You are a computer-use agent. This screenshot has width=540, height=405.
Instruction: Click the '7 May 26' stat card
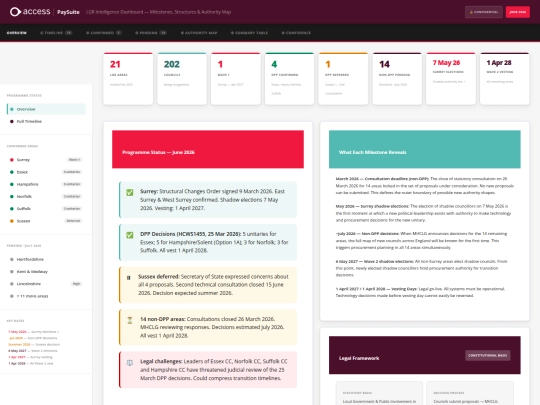click(x=451, y=79)
